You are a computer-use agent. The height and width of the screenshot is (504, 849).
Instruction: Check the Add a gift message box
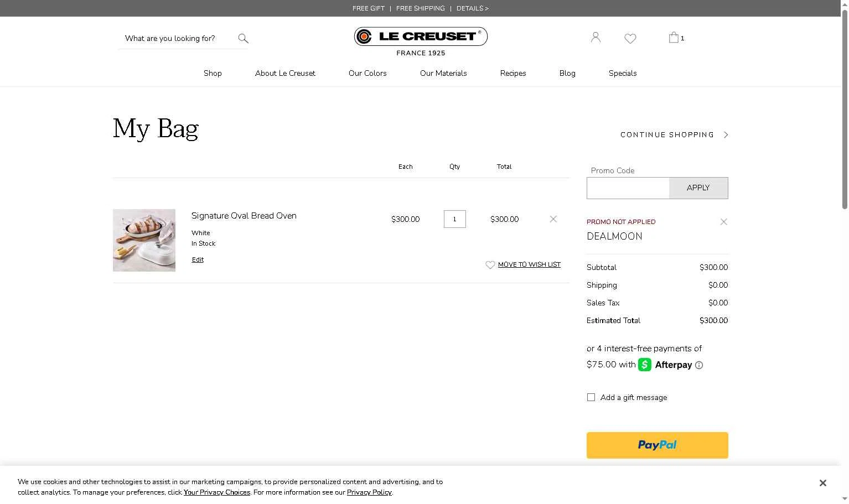coord(591,397)
